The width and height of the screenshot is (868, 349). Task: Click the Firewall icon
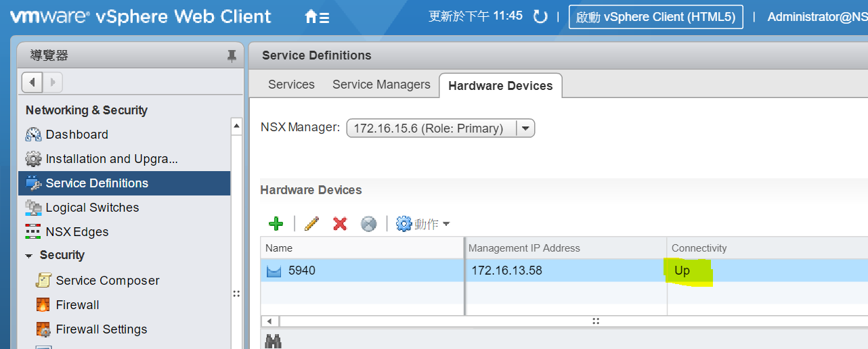[43, 304]
